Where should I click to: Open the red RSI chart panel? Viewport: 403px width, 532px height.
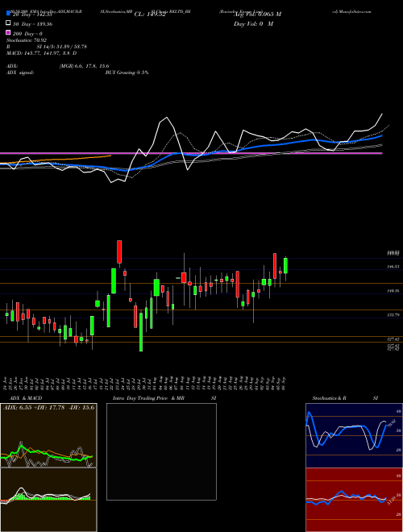pyautogui.click(x=354, y=500)
